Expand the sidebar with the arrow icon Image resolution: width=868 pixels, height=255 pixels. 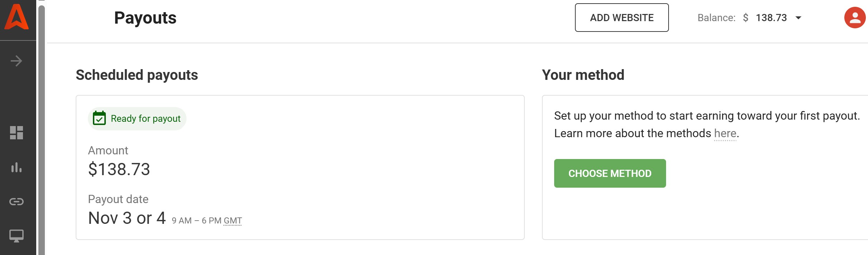pyautogui.click(x=16, y=61)
